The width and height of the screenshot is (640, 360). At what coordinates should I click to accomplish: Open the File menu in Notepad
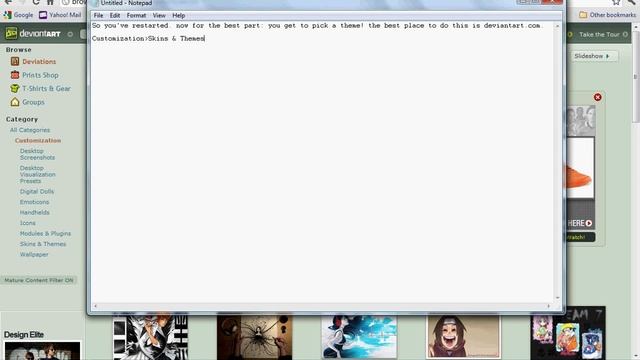98,16
